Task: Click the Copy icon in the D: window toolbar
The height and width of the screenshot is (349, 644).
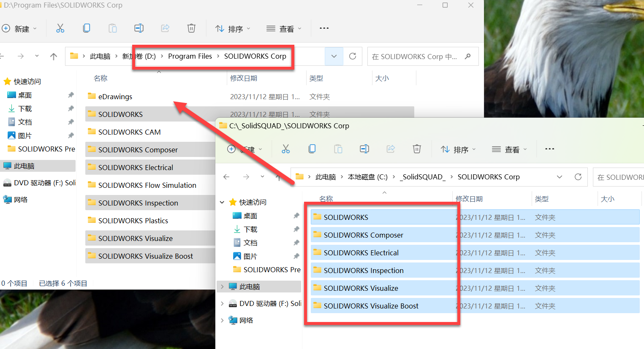Action: [87, 28]
